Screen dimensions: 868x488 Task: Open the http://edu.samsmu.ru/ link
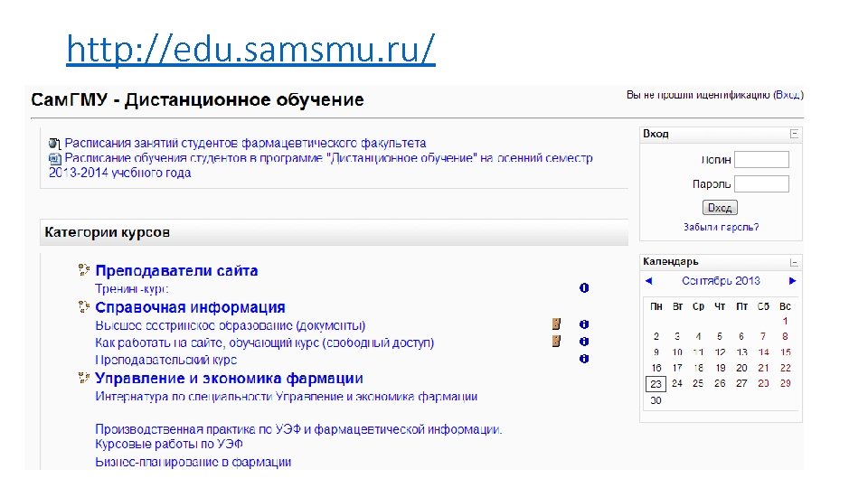pyautogui.click(x=250, y=49)
